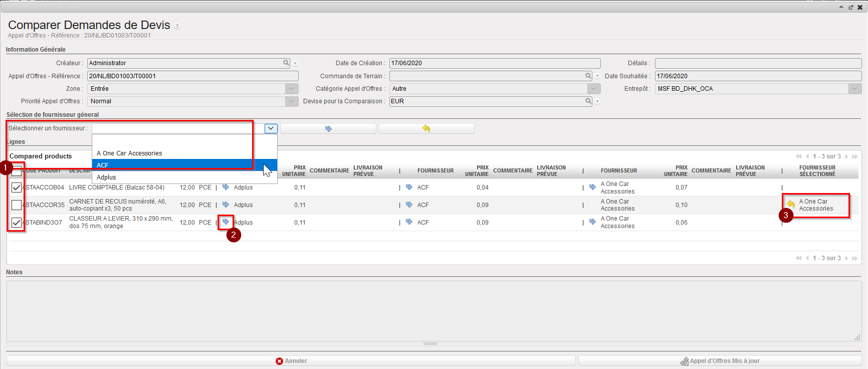Click the yellow undo arrow button beside the supplier dropdown

coord(426,129)
